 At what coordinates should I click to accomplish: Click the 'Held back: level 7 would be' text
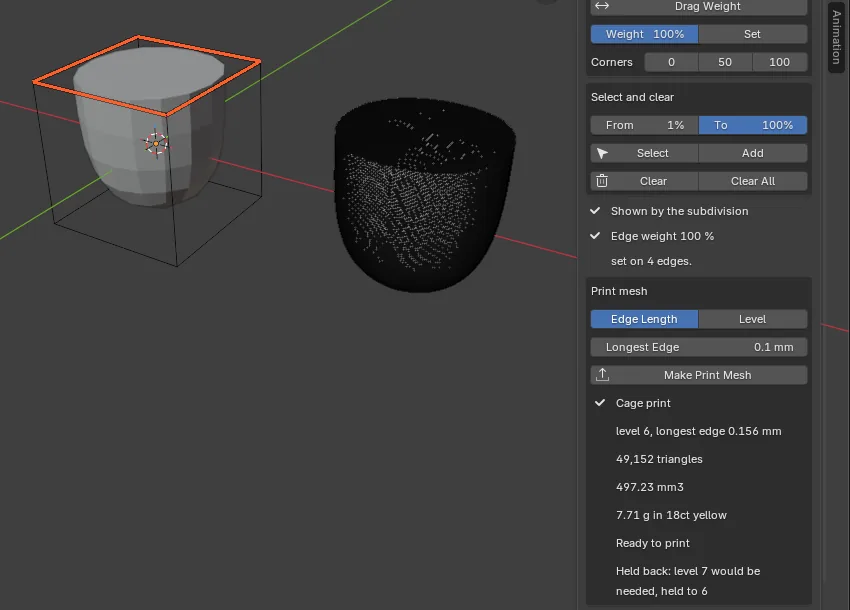(x=688, y=572)
